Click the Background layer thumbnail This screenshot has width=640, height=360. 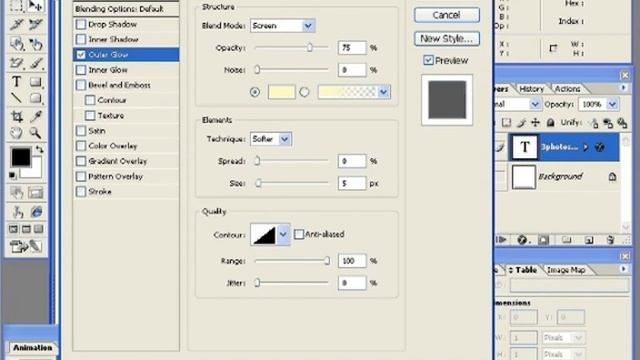tap(523, 177)
